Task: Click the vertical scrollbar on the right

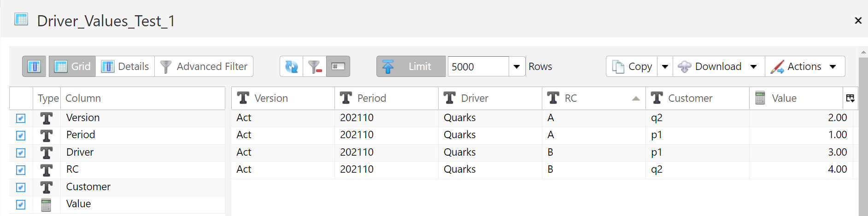Action: [863, 134]
